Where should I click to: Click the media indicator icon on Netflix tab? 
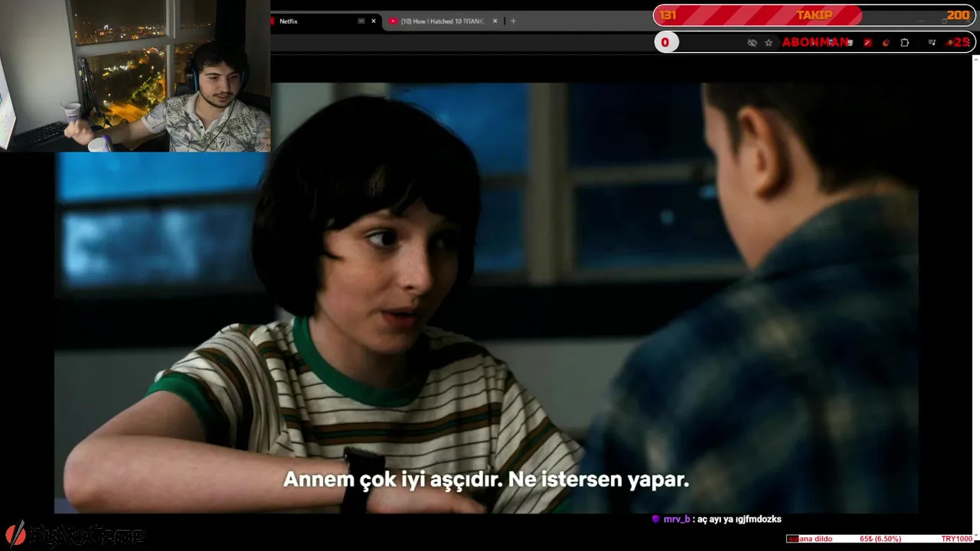click(x=361, y=21)
